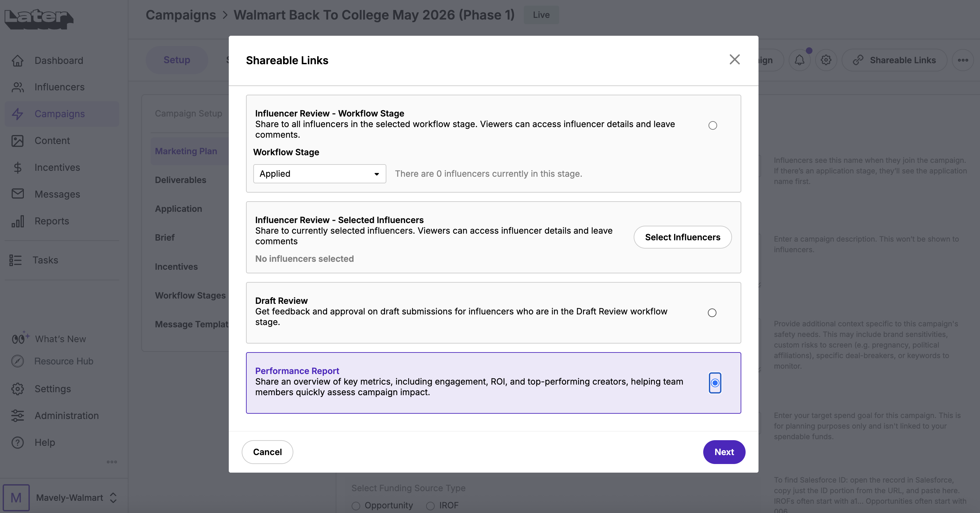Open the Message Templates section
The image size is (980, 513).
(192, 324)
